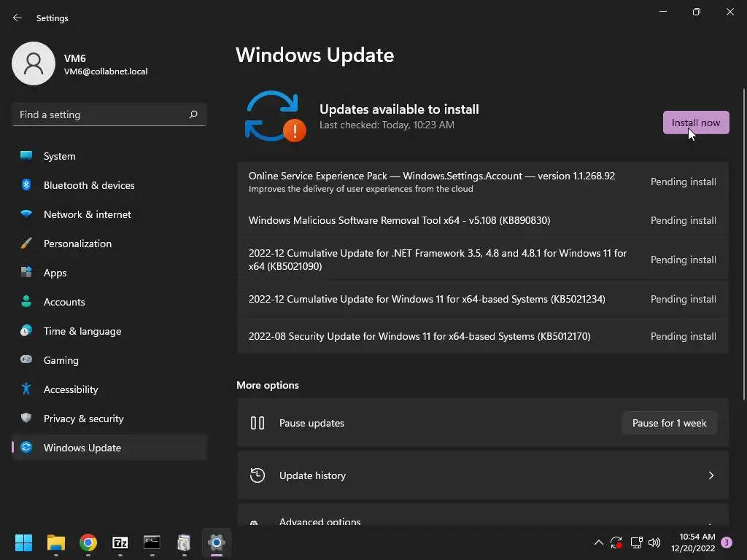The width and height of the screenshot is (747, 560).
Task: Click the Accounts person icon in sidebar
Action: 26,301
